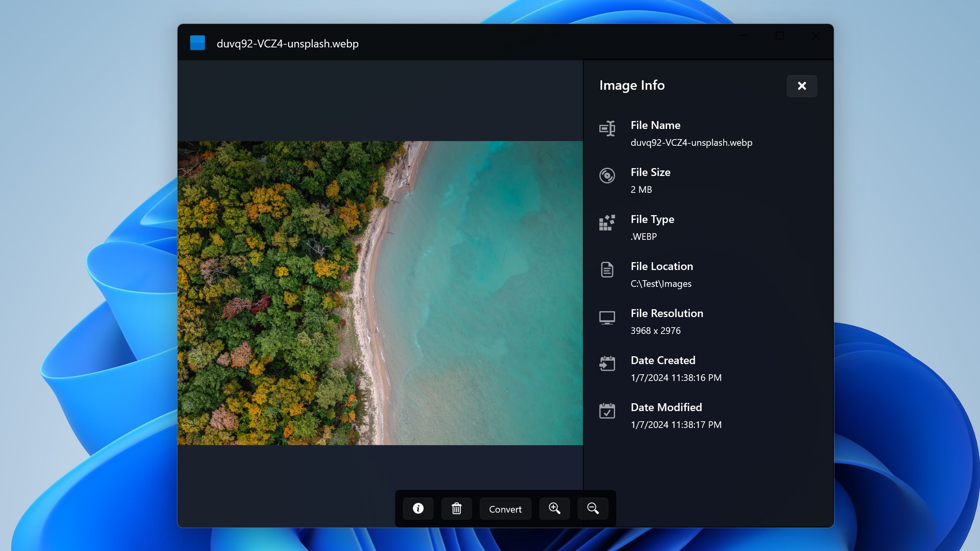Click the info button in bottom toolbar

tap(418, 509)
